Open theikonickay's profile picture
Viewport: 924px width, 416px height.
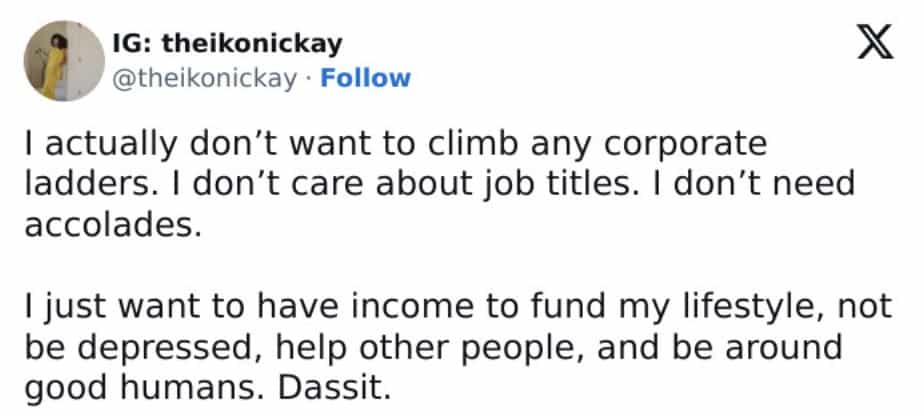click(x=60, y=61)
